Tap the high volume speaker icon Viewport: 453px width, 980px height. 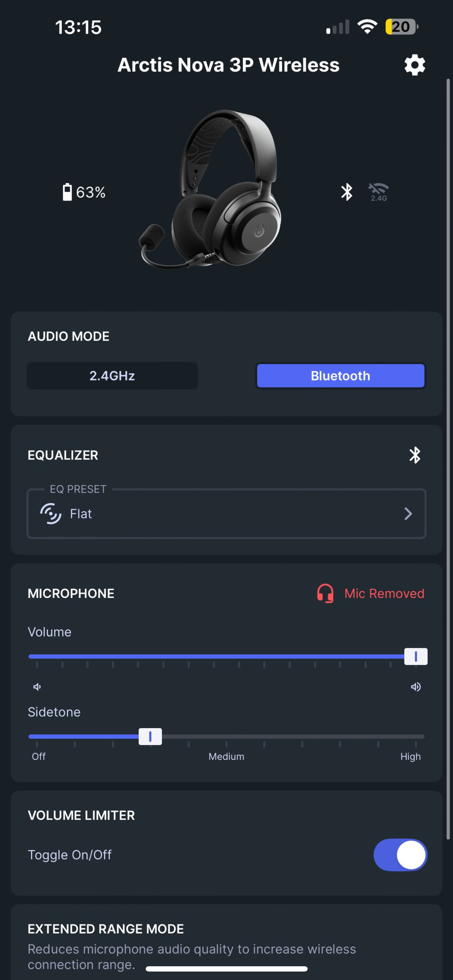point(416,687)
